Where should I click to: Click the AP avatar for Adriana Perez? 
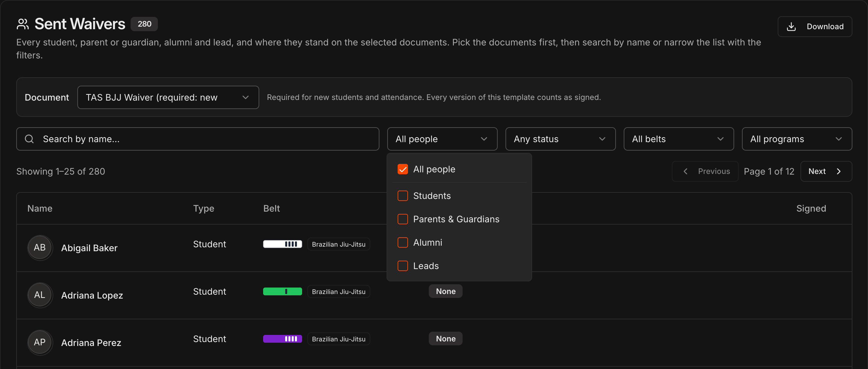40,342
